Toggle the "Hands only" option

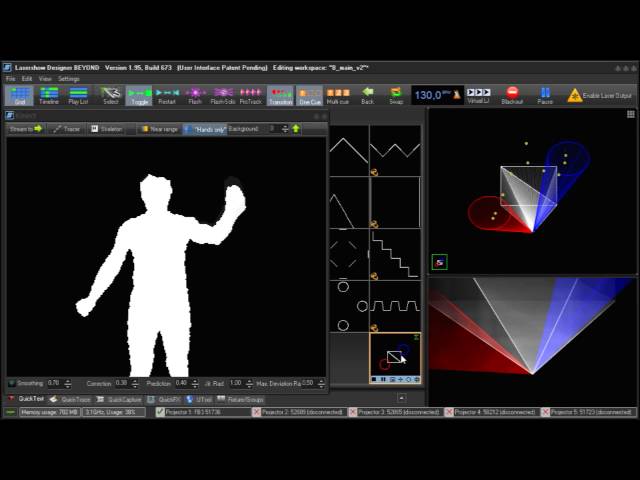coord(205,129)
